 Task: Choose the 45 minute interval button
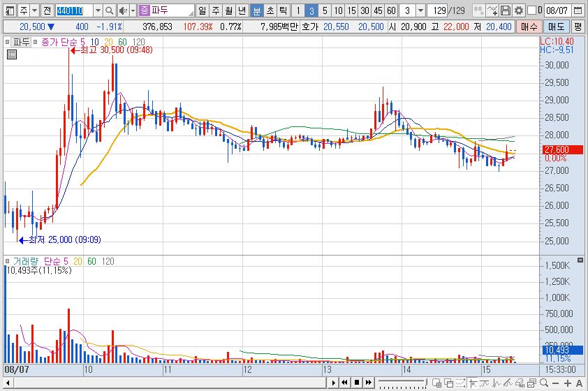tap(378, 10)
